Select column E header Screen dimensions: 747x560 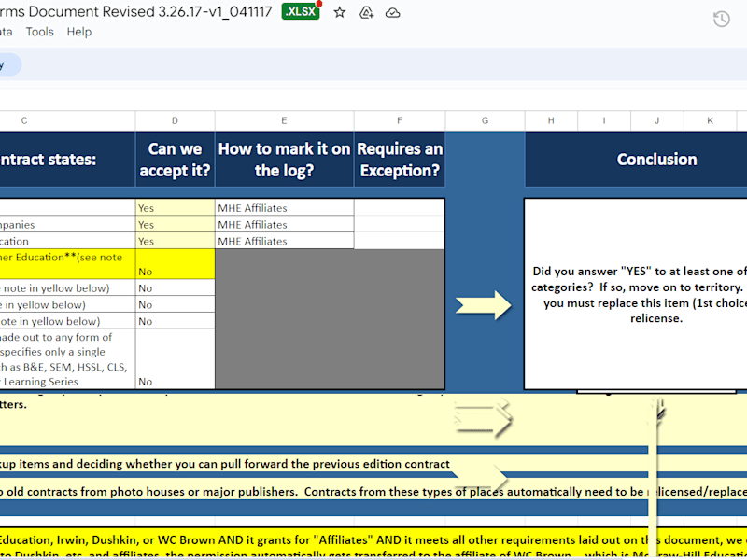[284, 121]
